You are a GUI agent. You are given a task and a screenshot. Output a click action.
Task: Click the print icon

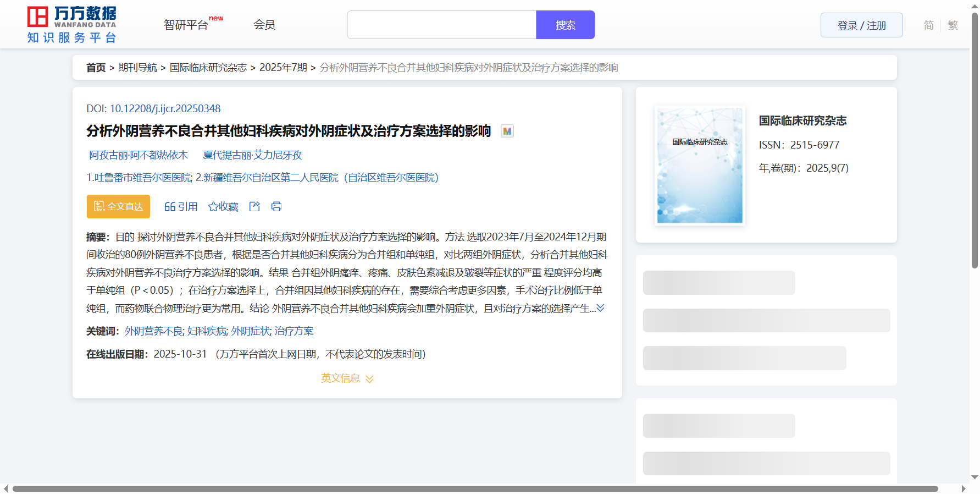pyautogui.click(x=276, y=206)
